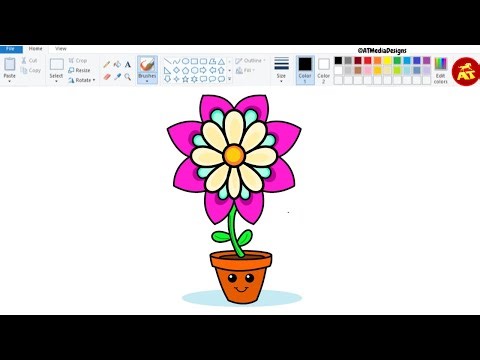Open the Paste dropdown arrow
Screen dimensions: 480x360
(10, 81)
